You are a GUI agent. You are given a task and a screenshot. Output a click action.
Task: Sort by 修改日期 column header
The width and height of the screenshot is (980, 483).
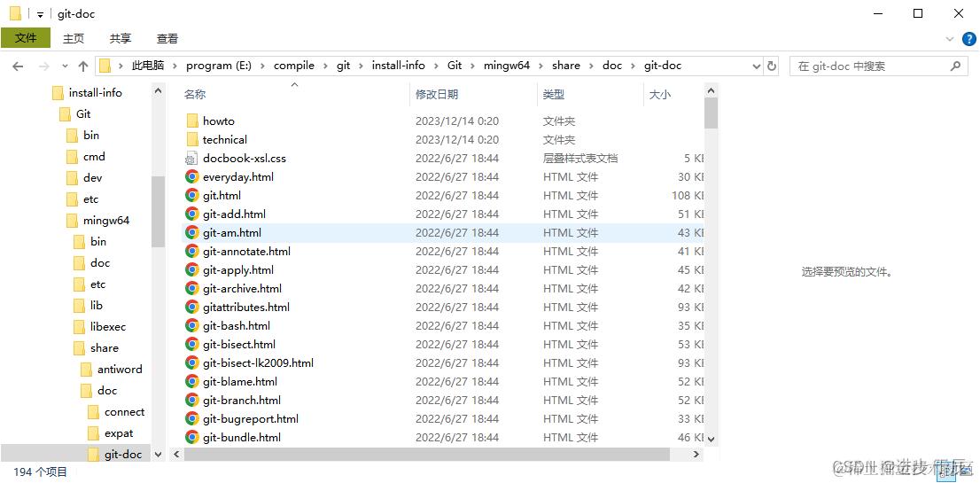pos(437,94)
